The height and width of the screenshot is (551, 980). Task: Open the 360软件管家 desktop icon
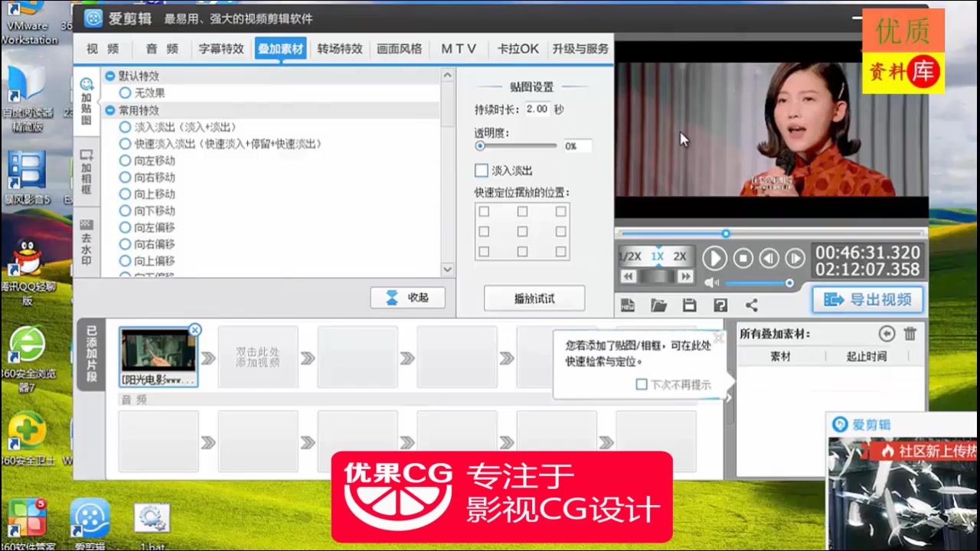click(27, 525)
